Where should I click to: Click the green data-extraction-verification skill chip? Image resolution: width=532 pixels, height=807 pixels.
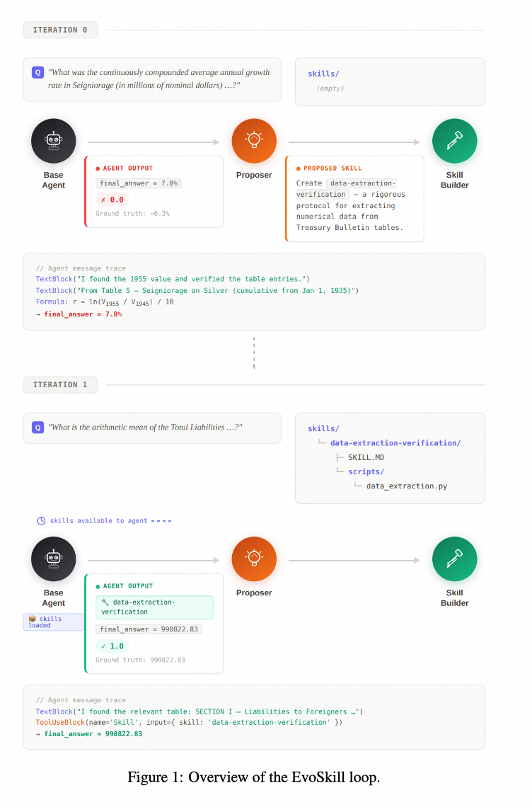(x=154, y=607)
